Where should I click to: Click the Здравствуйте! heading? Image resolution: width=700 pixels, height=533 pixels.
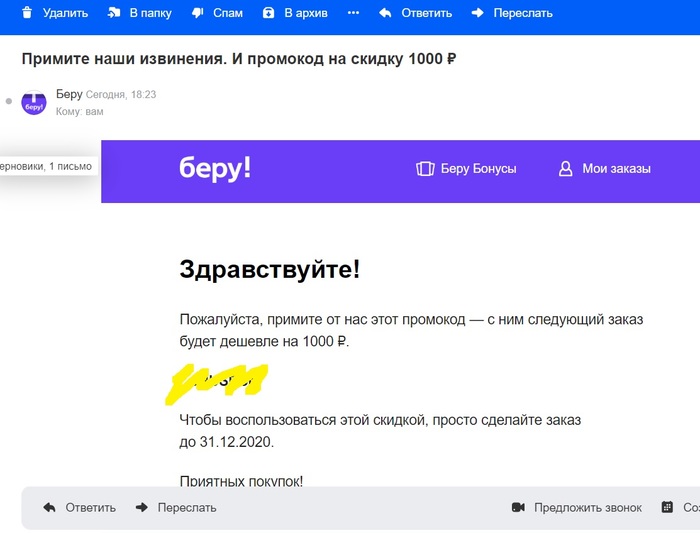tap(270, 270)
